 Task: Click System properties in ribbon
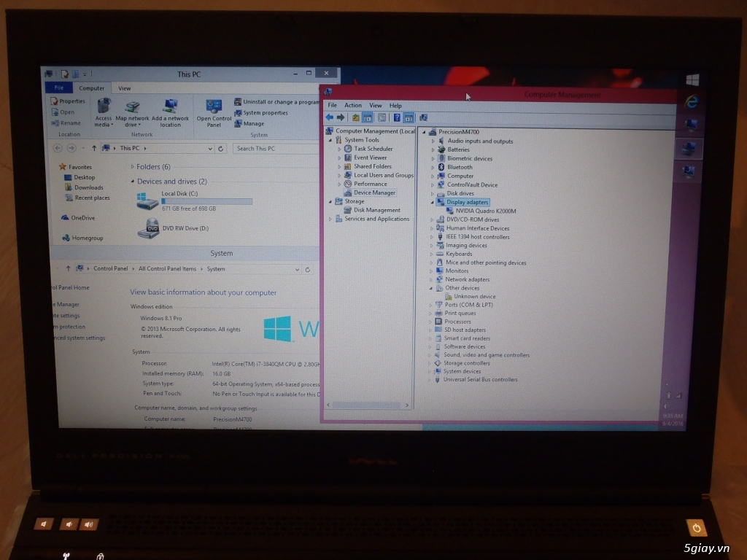tap(261, 113)
